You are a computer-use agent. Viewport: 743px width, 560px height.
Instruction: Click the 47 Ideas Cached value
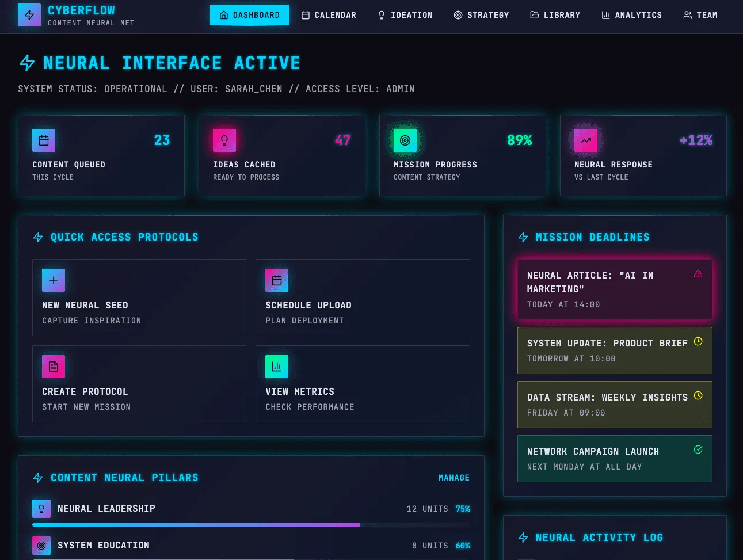pos(342,140)
